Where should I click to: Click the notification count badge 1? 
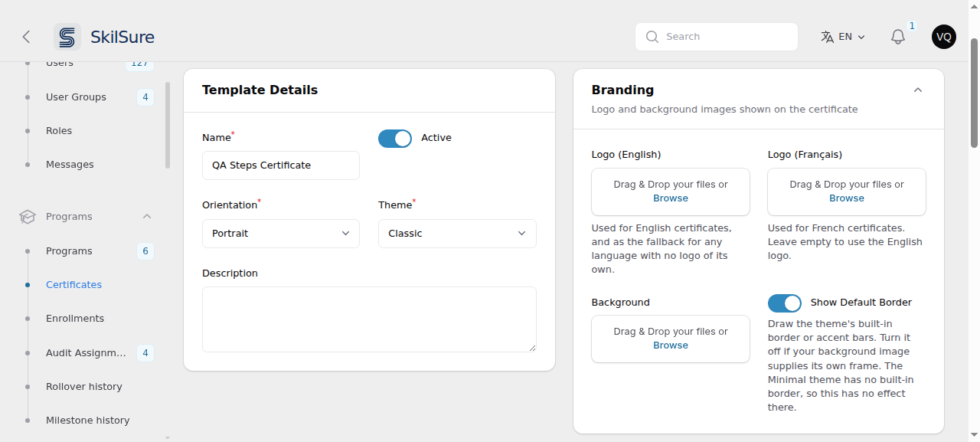(x=912, y=26)
